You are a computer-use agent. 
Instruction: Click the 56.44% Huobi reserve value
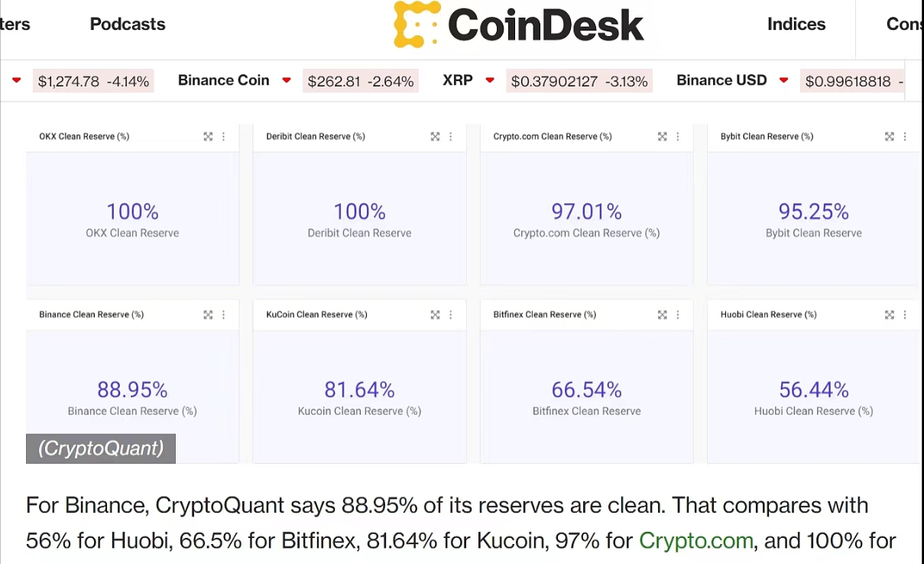[x=813, y=390]
